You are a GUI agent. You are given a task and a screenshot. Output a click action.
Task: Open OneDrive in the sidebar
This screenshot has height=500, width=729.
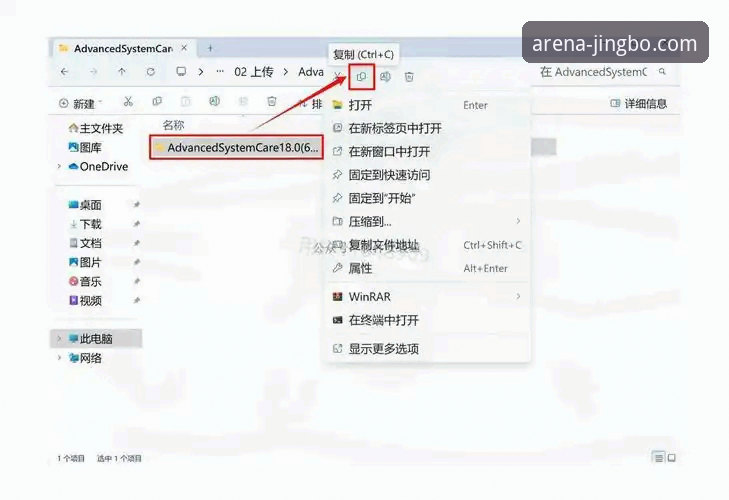click(98, 167)
